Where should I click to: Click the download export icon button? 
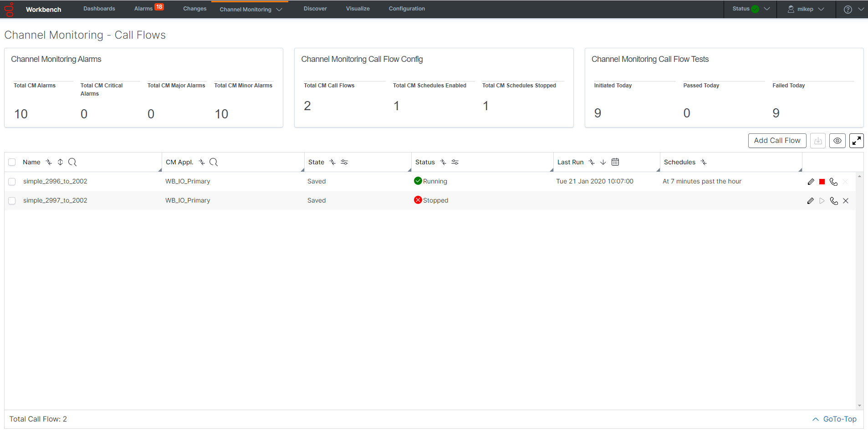(x=818, y=141)
